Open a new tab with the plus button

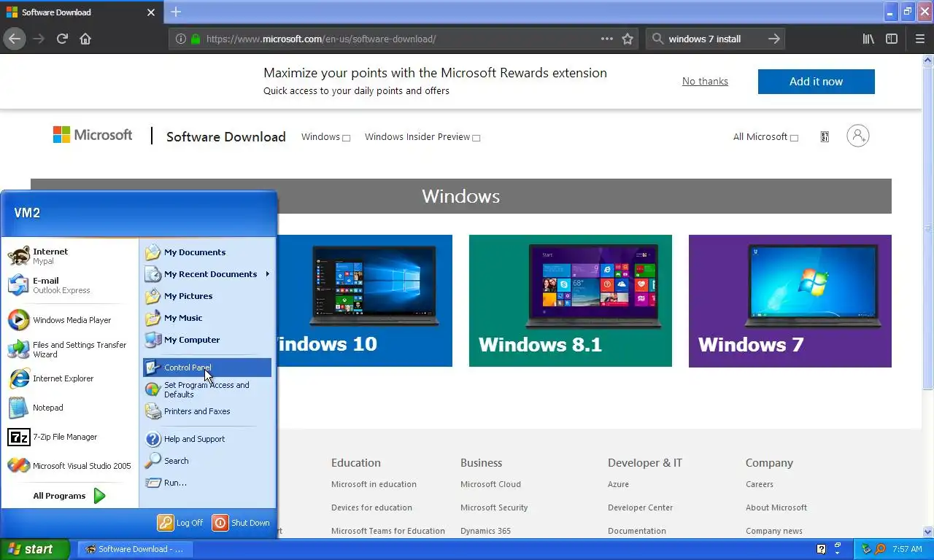pos(176,12)
